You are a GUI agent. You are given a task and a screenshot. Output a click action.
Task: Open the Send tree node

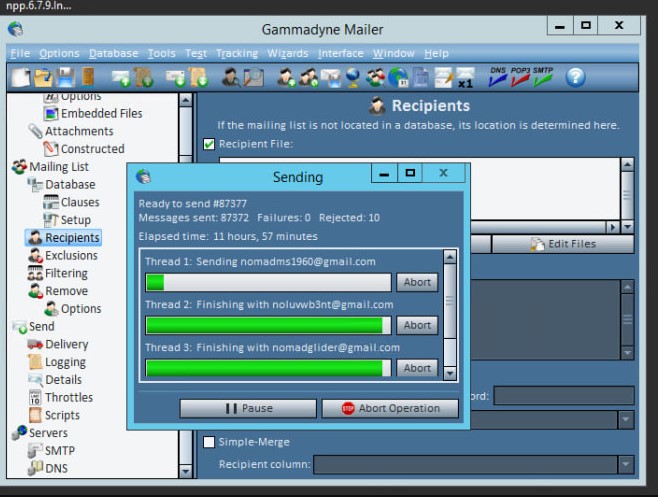tap(42, 326)
